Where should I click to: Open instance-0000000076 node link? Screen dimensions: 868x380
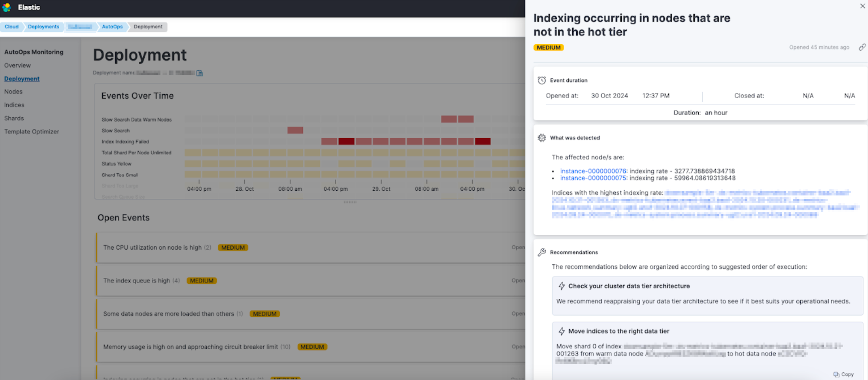pos(593,171)
